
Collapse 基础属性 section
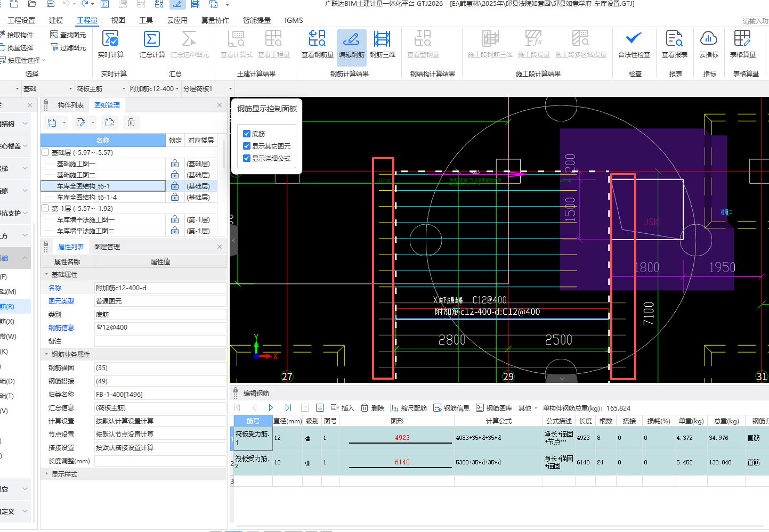pos(46,274)
